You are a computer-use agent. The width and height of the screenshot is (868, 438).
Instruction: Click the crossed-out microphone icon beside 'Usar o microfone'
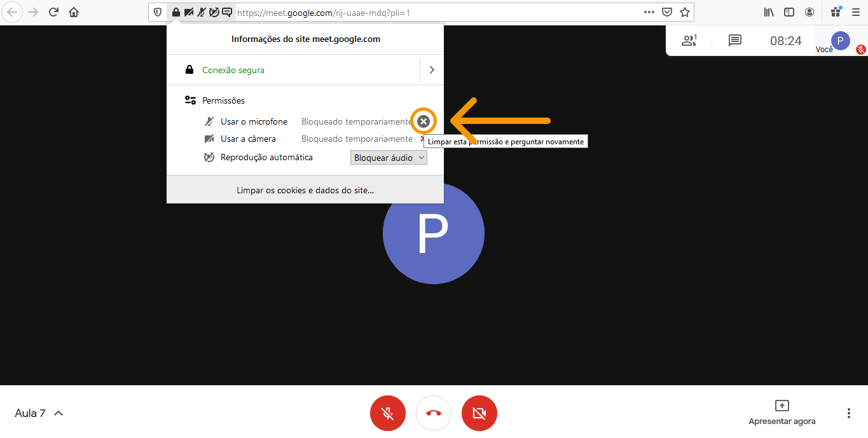pos(209,121)
